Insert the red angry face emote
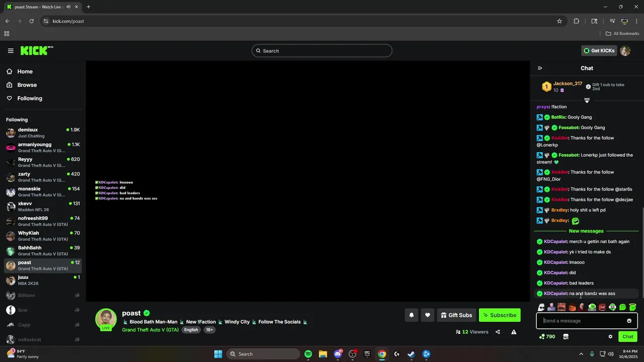 pos(602,307)
